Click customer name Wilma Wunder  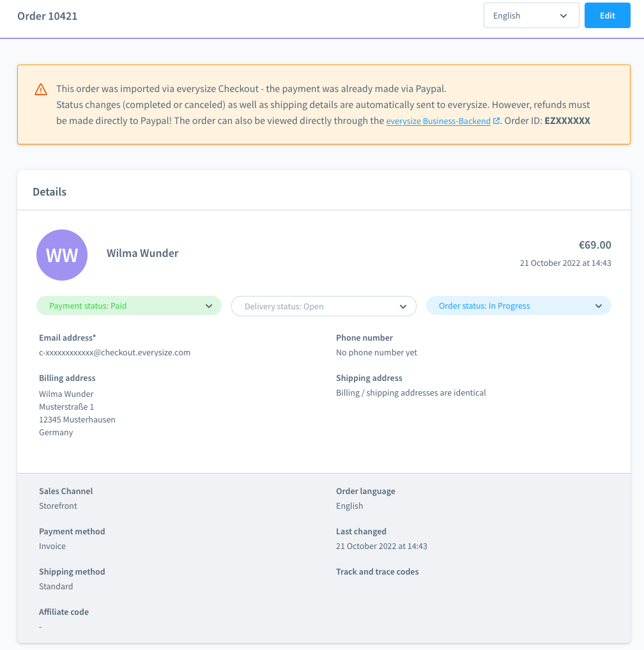coord(142,253)
